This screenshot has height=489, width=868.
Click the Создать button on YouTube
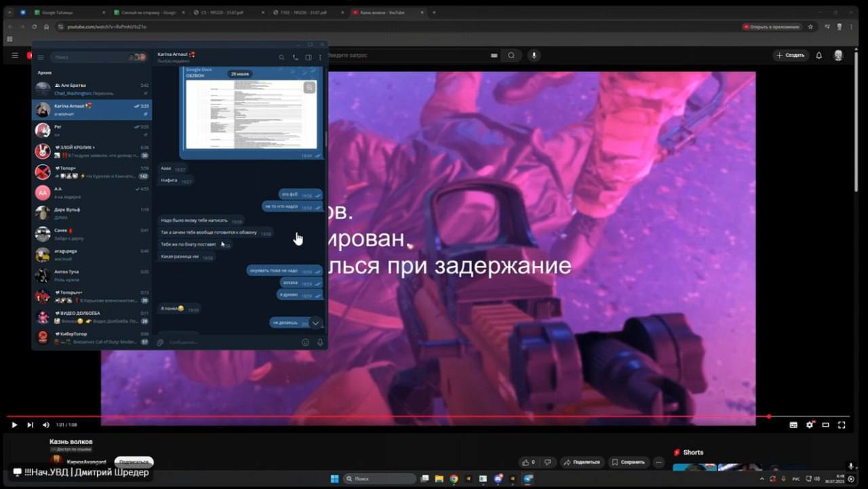coord(791,55)
